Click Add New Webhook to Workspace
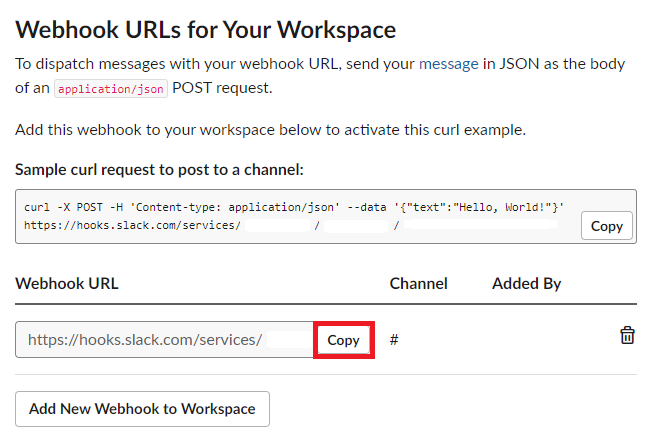This screenshot has width=655, height=440. pos(142,409)
